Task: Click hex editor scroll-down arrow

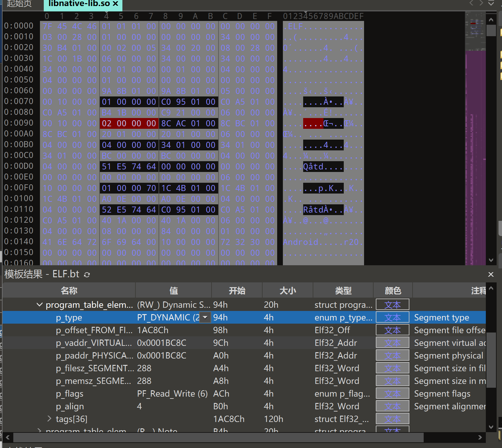Action: click(491, 260)
